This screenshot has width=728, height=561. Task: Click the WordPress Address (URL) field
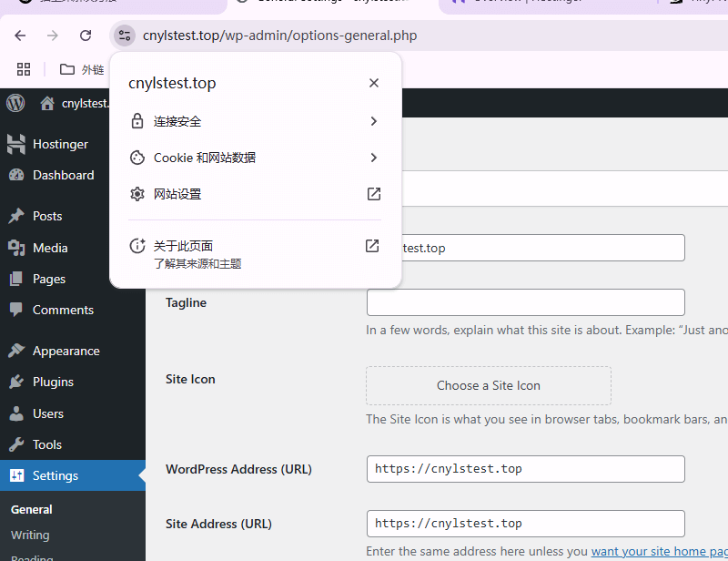pyautogui.click(x=525, y=469)
